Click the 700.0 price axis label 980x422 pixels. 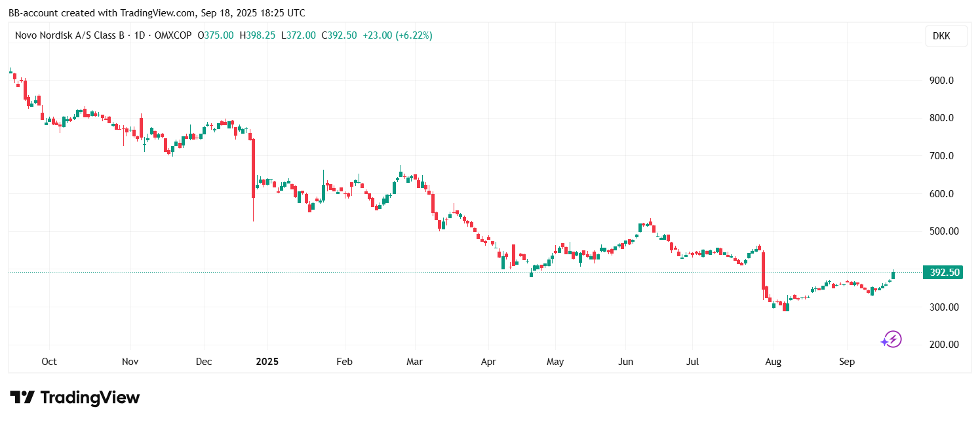pyautogui.click(x=940, y=156)
